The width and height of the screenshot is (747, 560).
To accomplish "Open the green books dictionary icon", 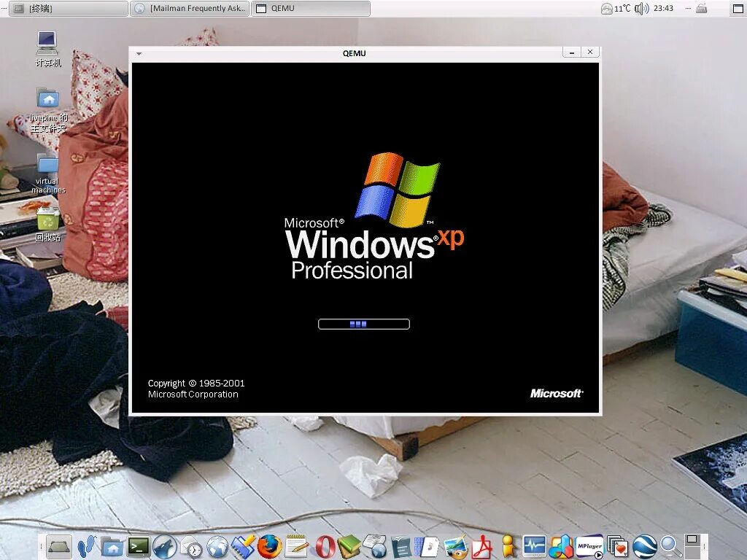I will [x=349, y=547].
